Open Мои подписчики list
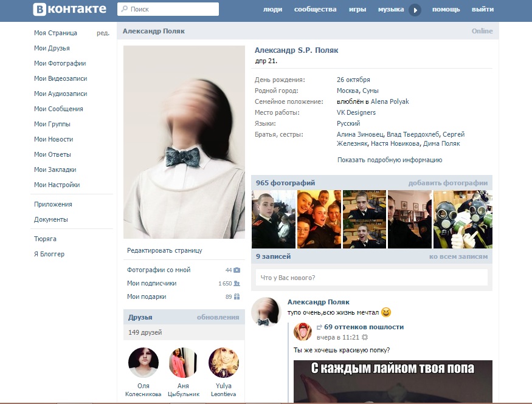 [151, 283]
